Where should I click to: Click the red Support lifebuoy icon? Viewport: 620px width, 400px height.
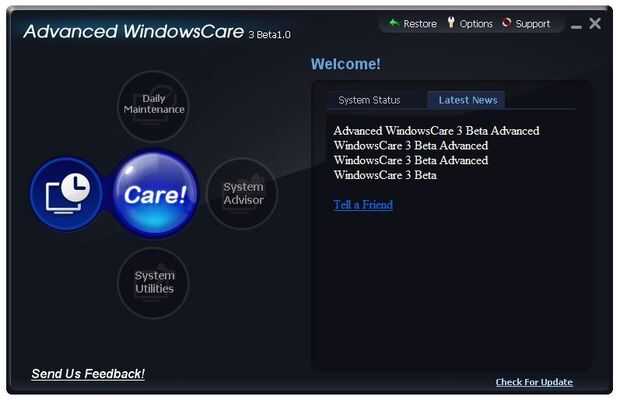click(x=507, y=23)
